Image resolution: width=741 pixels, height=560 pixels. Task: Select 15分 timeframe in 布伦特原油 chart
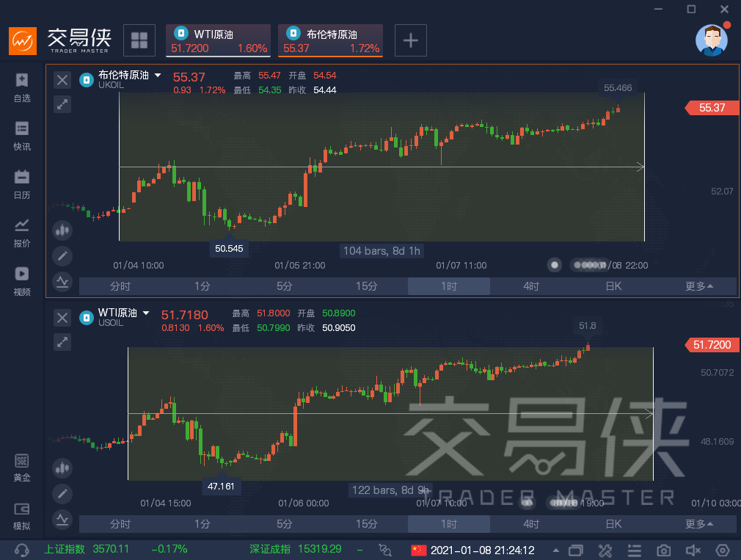pyautogui.click(x=367, y=286)
